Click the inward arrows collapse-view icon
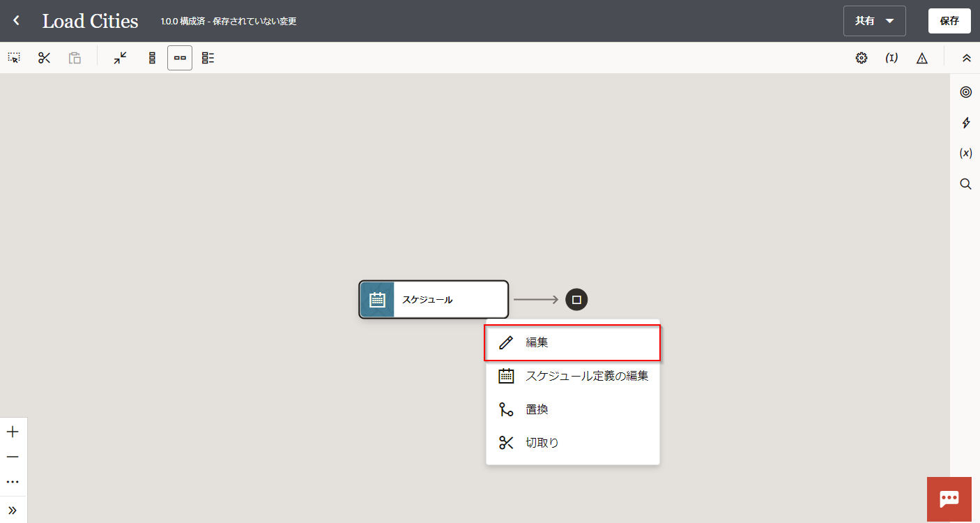The height and width of the screenshot is (523, 980). point(121,58)
